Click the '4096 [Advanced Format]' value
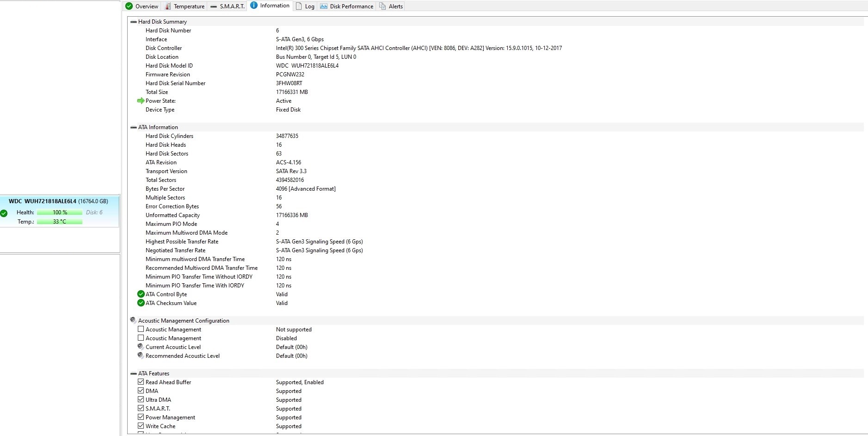The image size is (868, 436). tap(306, 189)
